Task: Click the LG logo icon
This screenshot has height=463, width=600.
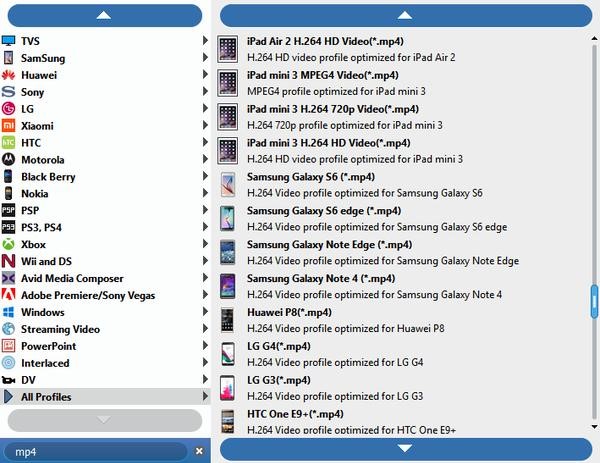Action: [x=8, y=109]
